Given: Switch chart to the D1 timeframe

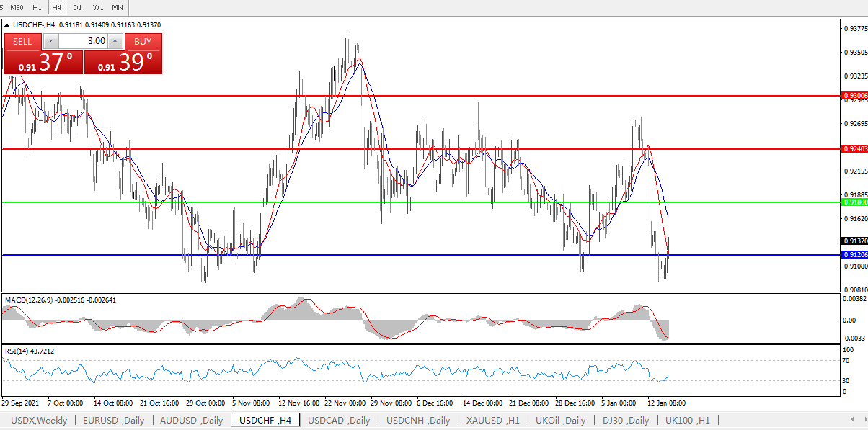Looking at the screenshot, I should click(77, 7).
